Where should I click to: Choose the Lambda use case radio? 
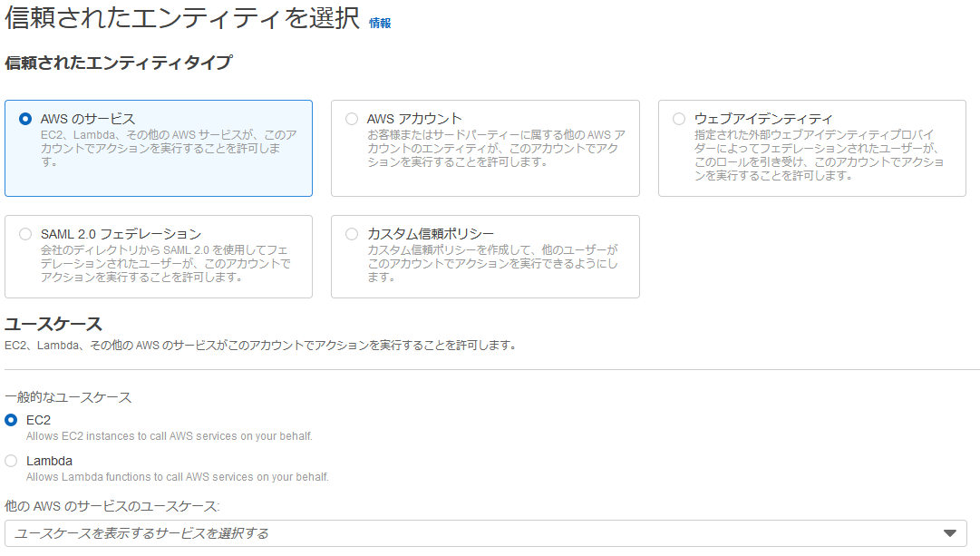click(x=11, y=461)
